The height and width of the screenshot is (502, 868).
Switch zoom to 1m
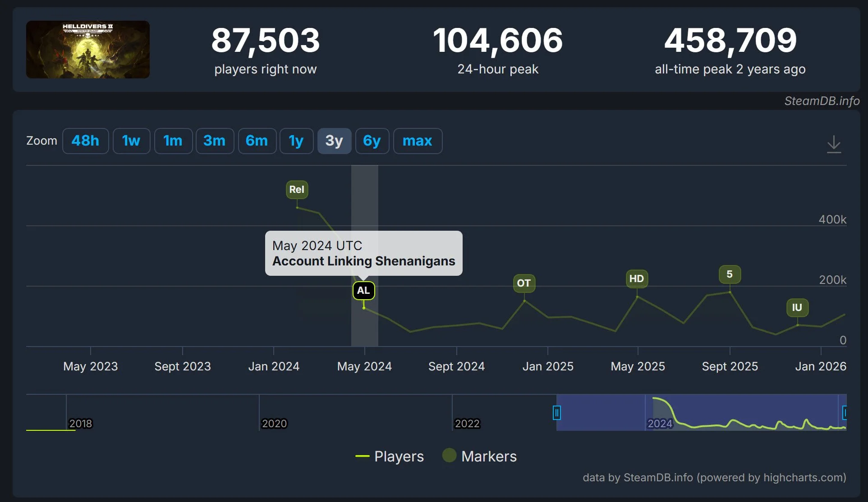[173, 141]
